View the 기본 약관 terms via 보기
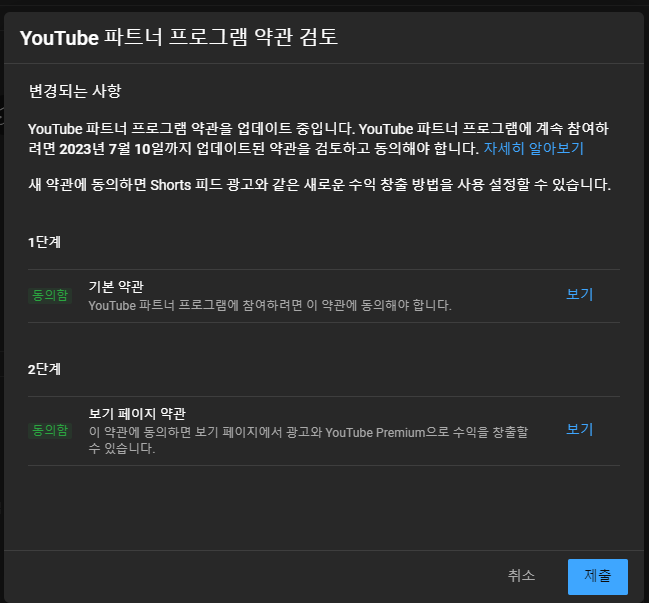 point(579,294)
